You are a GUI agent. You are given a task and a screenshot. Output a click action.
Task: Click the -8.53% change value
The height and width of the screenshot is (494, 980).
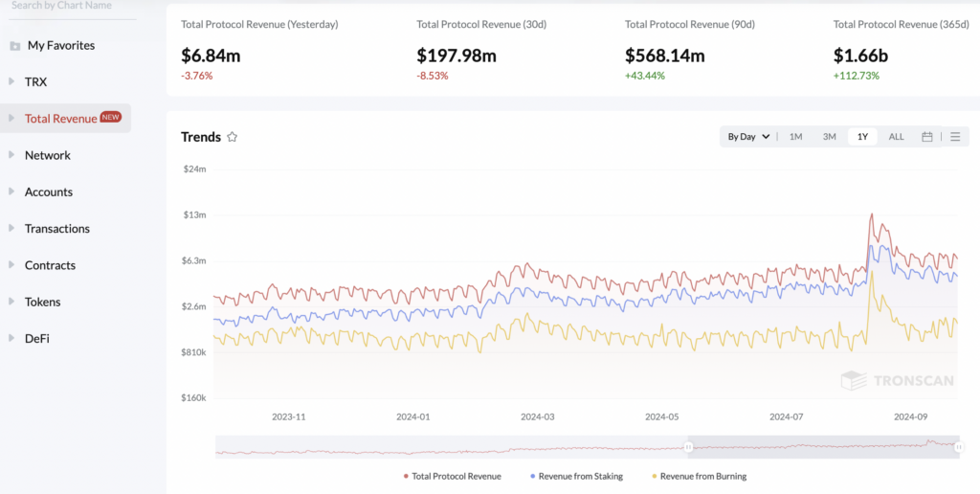point(433,76)
